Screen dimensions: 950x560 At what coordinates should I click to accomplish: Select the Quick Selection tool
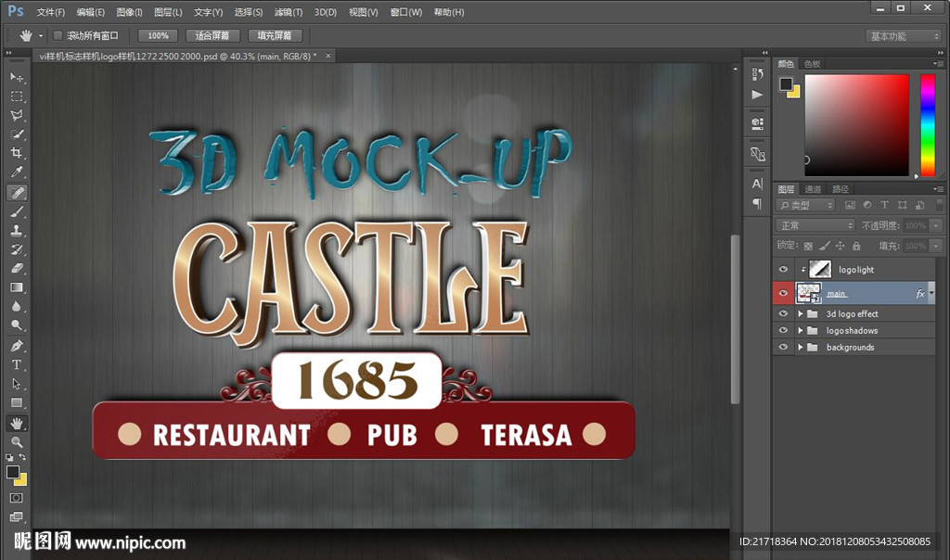[x=17, y=134]
